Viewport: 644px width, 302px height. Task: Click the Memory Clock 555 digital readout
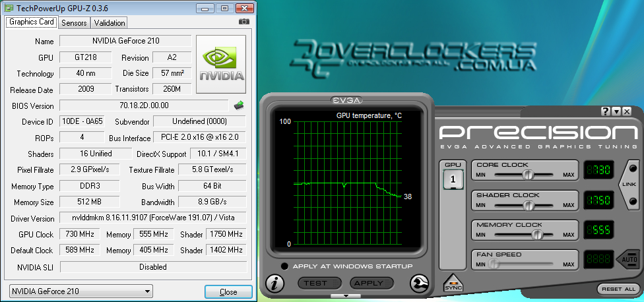click(x=599, y=229)
